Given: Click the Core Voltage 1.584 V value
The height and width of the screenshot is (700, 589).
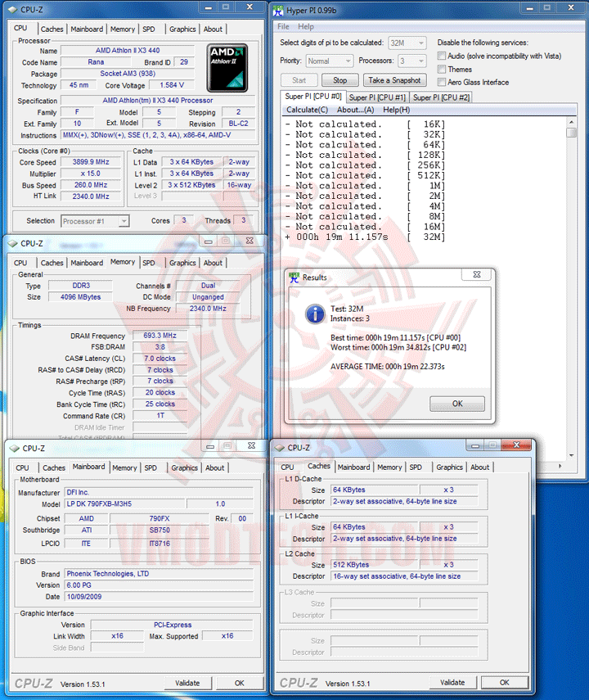Looking at the screenshot, I should (x=172, y=85).
